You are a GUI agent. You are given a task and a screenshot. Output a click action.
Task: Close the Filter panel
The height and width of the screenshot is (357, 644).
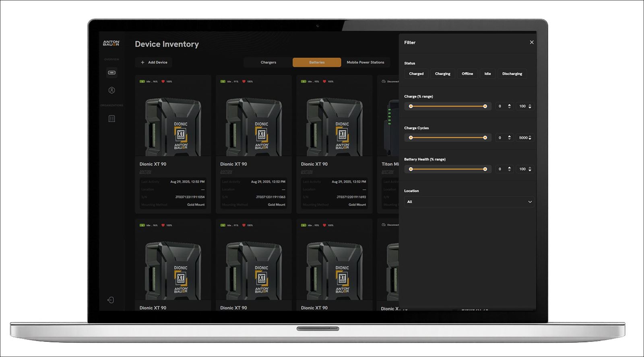point(531,42)
